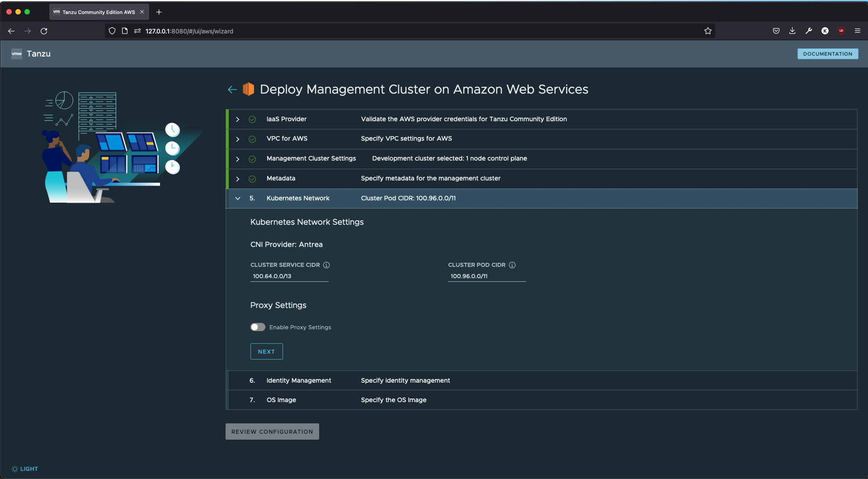Reload the page with refresh icon
The width and height of the screenshot is (868, 479).
click(x=44, y=31)
